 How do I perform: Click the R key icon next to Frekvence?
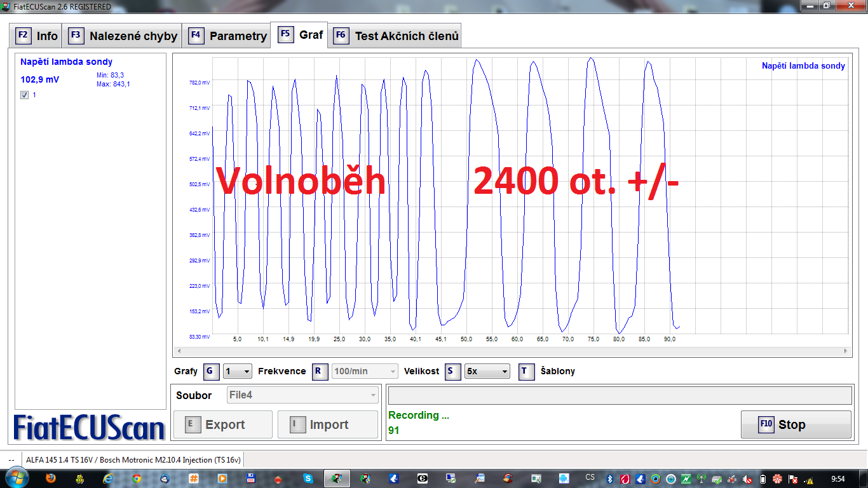[320, 371]
